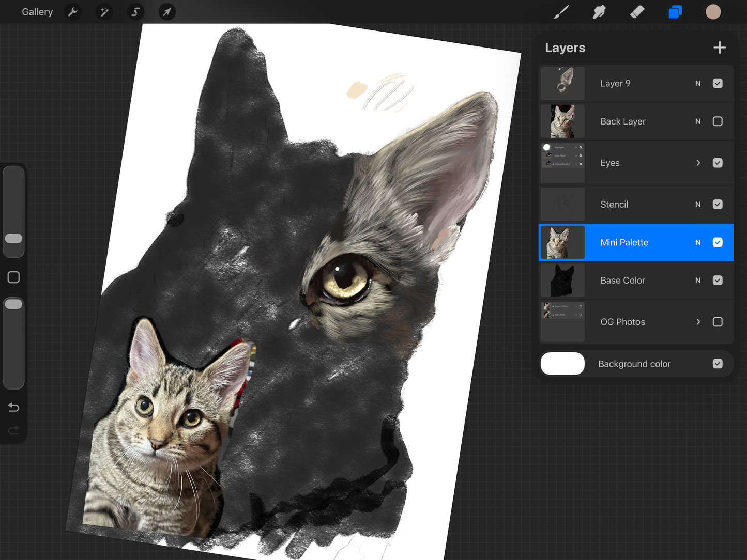Click the brush size slider handle
The height and width of the screenshot is (560, 747).
pos(13,238)
